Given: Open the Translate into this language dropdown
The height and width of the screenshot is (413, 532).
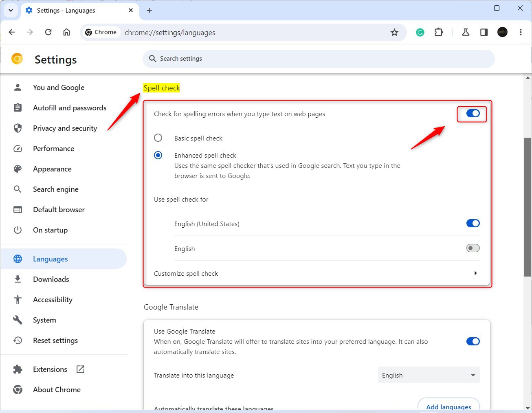Looking at the screenshot, I should tap(428, 375).
